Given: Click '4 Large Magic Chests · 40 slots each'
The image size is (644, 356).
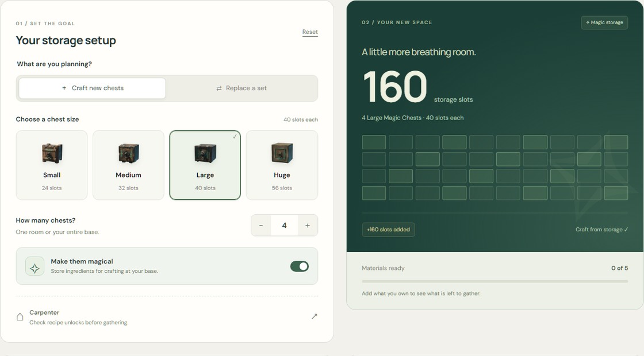Looking at the screenshot, I should pyautogui.click(x=413, y=118).
